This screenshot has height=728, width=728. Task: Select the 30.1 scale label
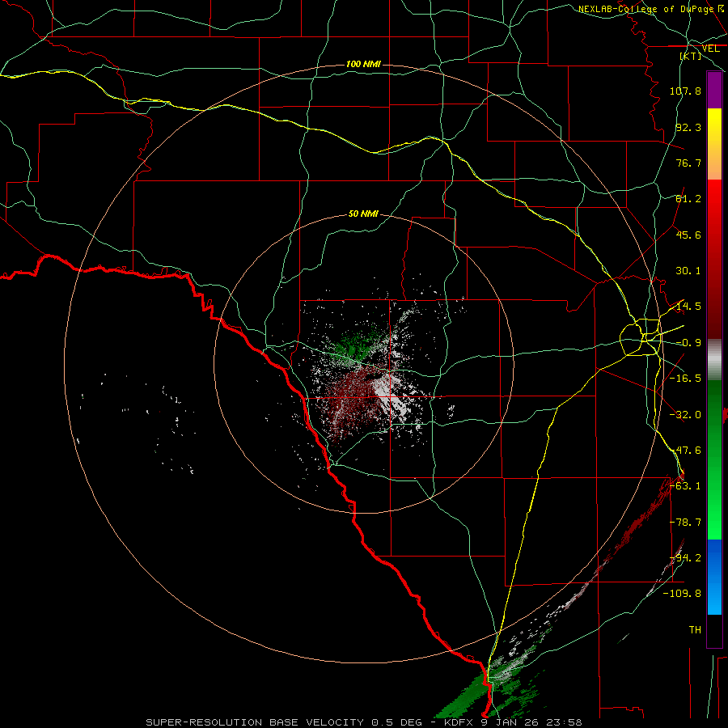[688, 271]
